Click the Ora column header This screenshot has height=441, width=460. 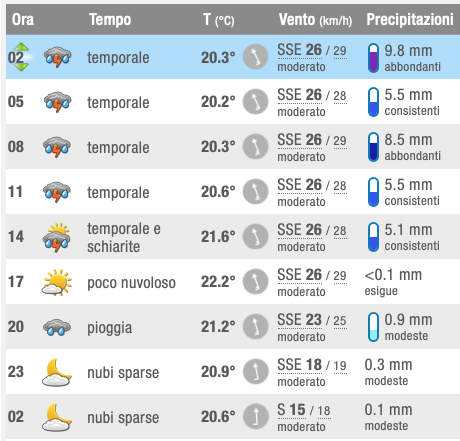23,19
